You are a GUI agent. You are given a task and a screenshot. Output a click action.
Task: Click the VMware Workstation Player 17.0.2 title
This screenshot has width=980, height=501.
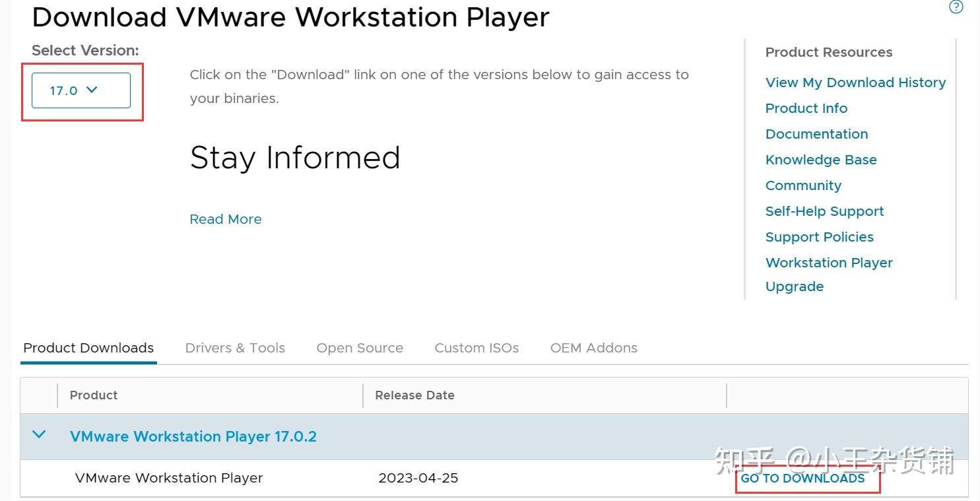pyautogui.click(x=193, y=436)
